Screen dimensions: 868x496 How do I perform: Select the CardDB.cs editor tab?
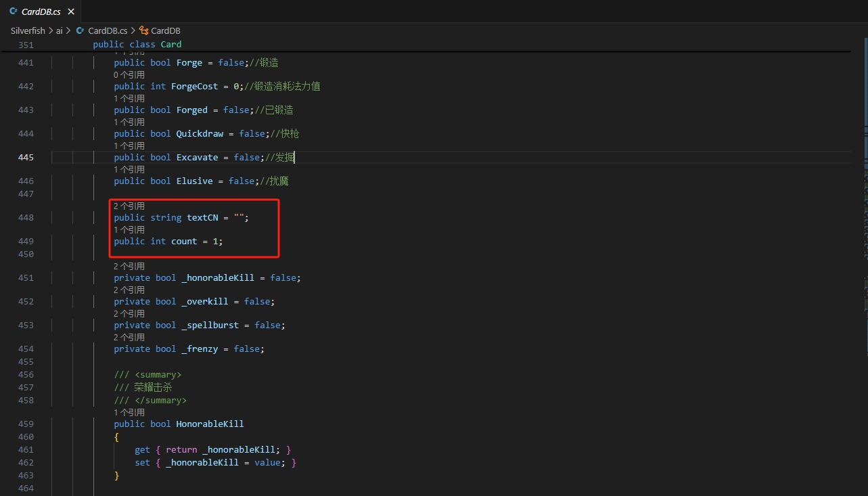click(x=41, y=12)
